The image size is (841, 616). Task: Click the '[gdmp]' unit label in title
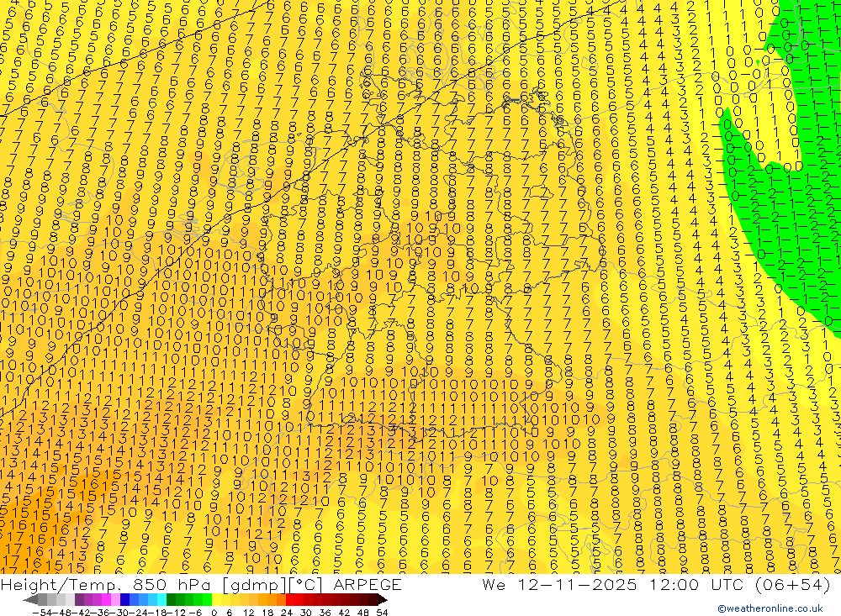coord(255,585)
